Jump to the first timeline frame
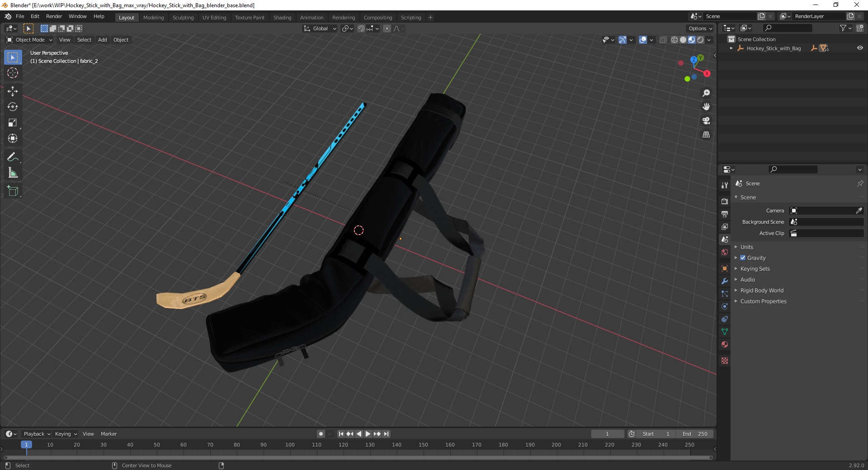This screenshot has width=868, height=470. [341, 434]
